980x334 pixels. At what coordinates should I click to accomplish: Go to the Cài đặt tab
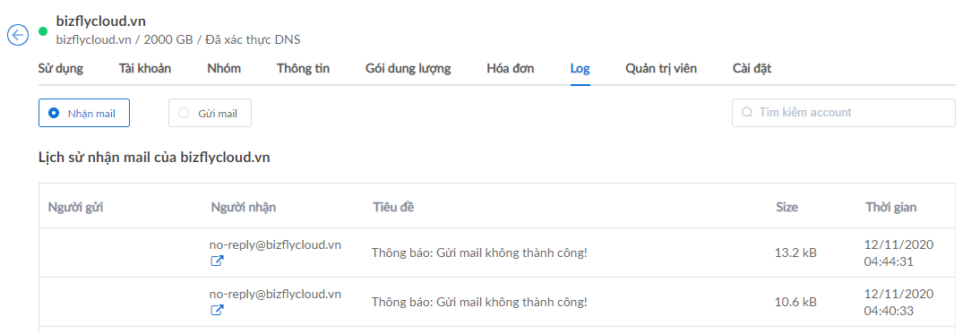coord(752,69)
